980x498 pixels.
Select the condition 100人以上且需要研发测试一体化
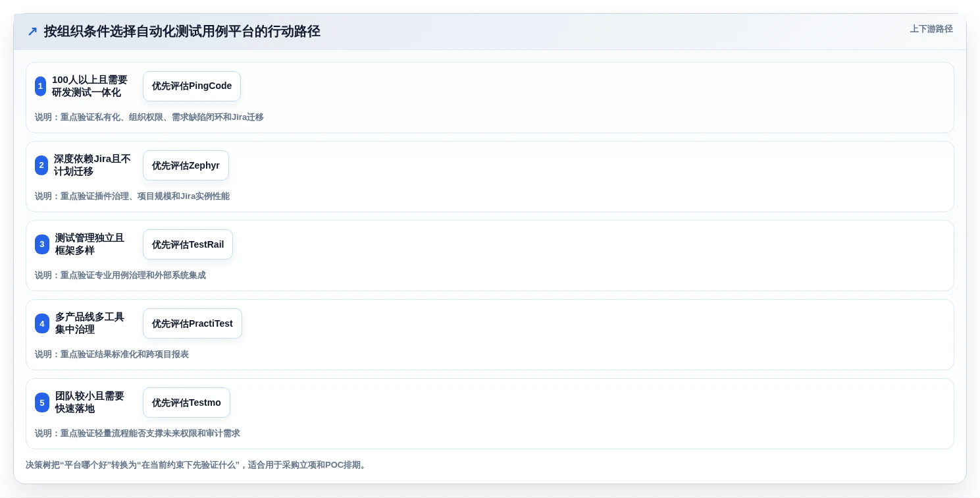(90, 86)
